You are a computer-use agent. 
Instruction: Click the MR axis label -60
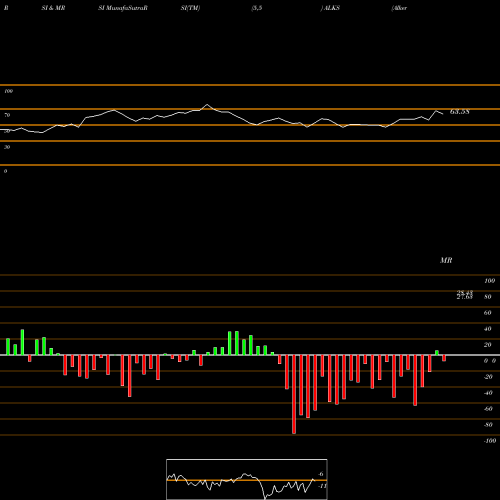click(488, 409)
